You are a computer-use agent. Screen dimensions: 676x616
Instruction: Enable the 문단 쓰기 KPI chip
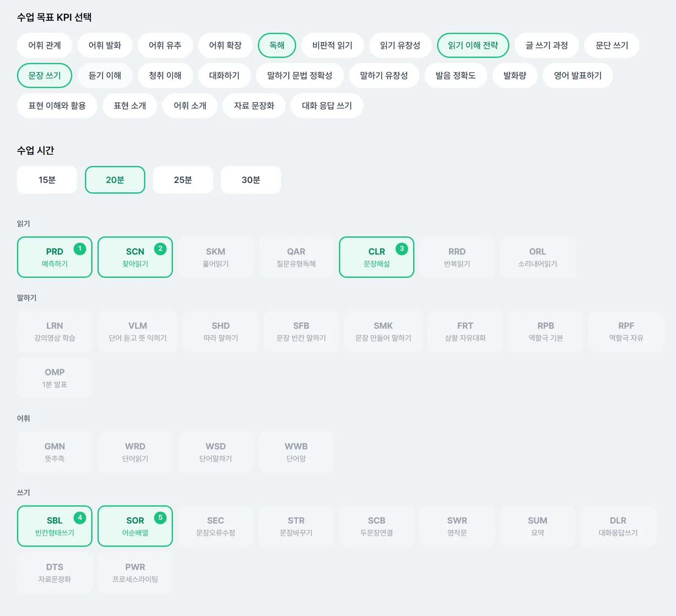[612, 45]
